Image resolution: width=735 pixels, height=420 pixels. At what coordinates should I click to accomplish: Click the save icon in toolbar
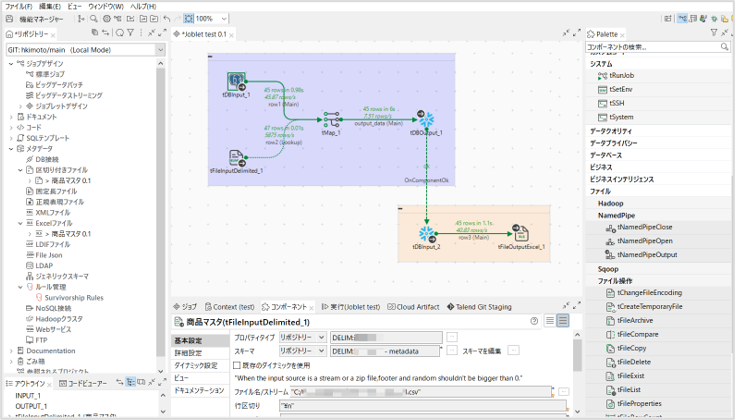pyautogui.click(x=9, y=19)
